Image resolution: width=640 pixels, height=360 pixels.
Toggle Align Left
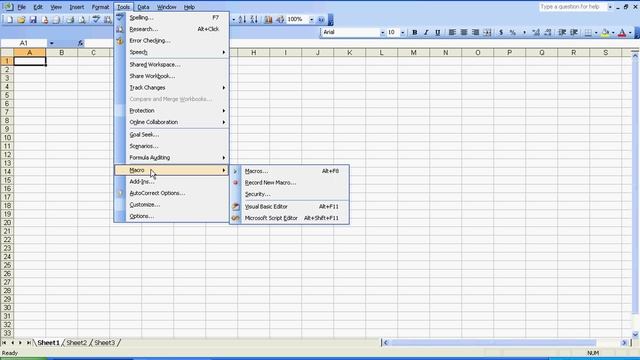click(x=452, y=32)
